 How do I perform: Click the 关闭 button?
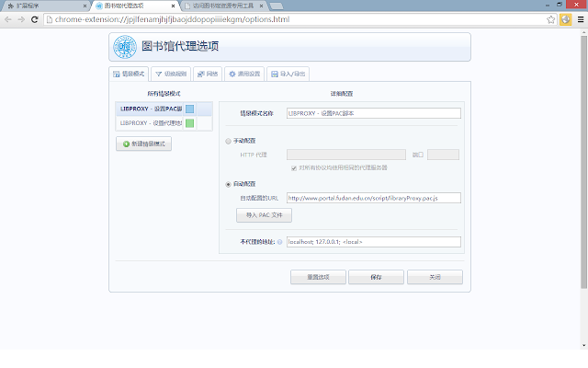[x=435, y=277]
